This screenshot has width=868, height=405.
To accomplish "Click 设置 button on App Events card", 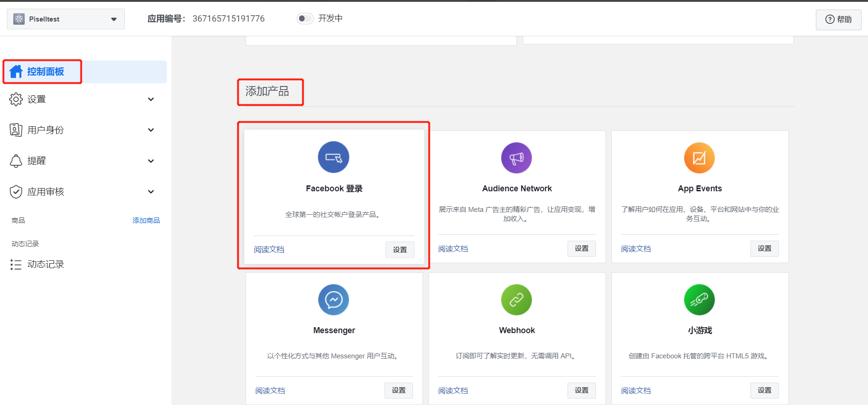I will [x=765, y=248].
